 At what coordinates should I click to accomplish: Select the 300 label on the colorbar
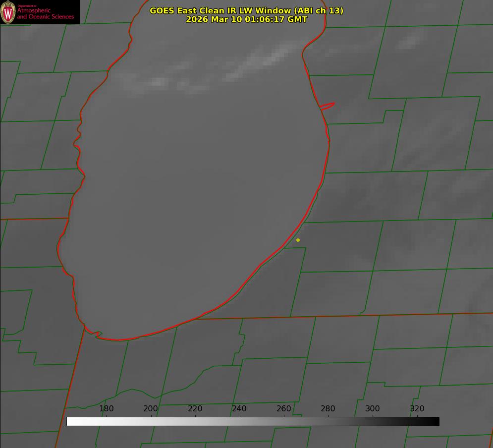(372, 409)
